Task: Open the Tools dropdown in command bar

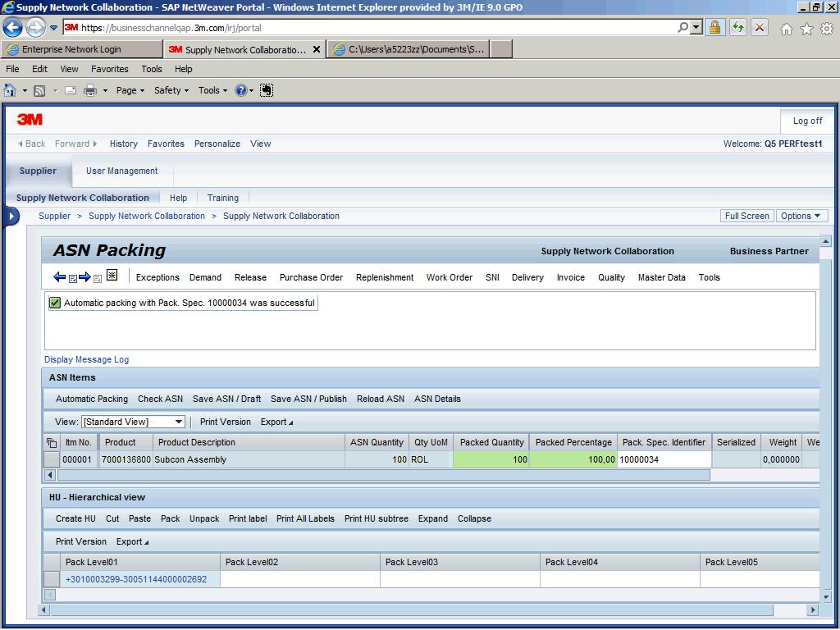Action: (212, 90)
